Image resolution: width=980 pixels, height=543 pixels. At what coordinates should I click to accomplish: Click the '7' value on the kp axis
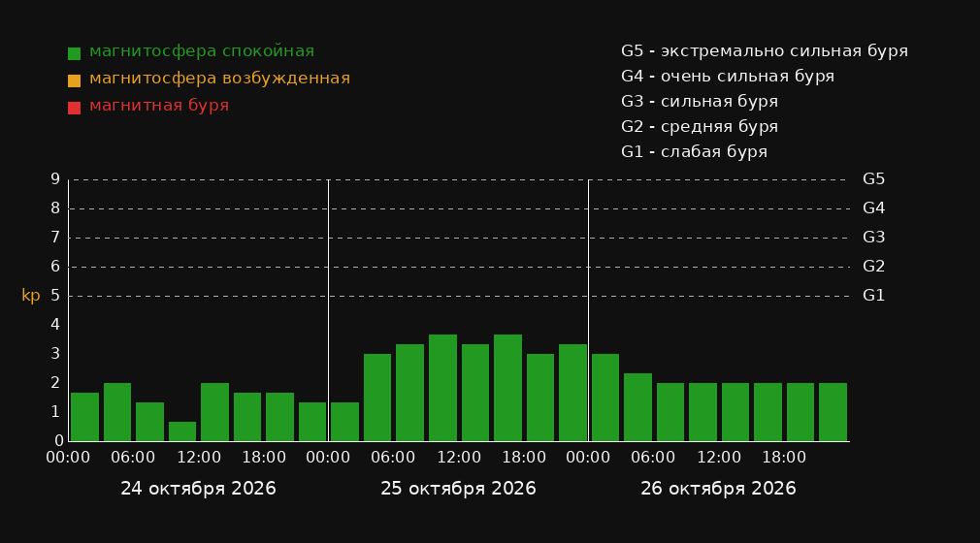[x=55, y=238]
